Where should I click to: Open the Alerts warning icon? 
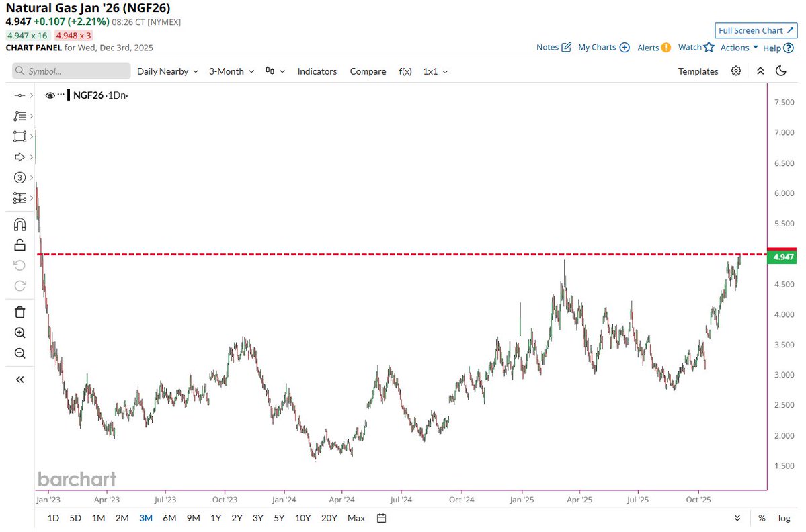click(666, 47)
